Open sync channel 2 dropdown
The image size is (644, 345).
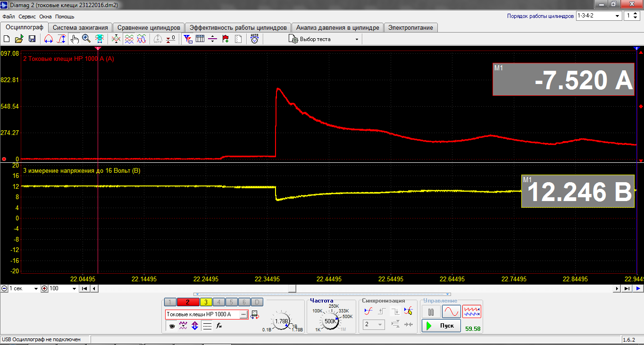tap(374, 325)
